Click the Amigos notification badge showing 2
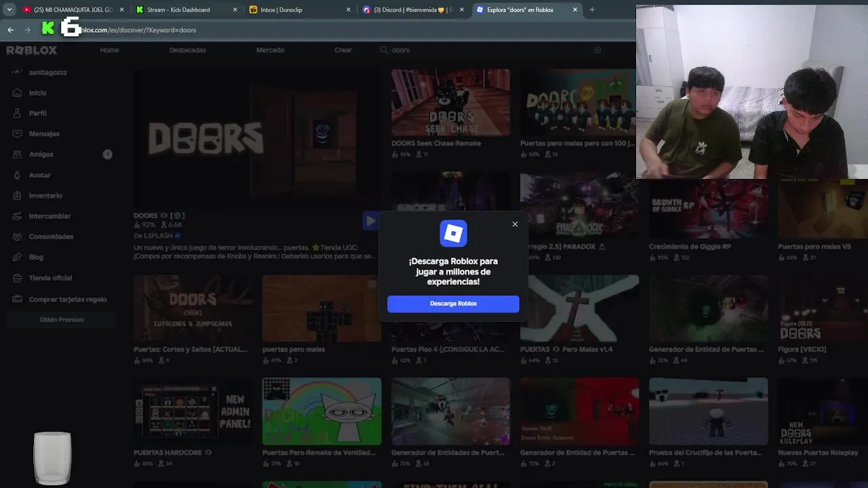Viewport: 868px width, 488px height. click(x=107, y=155)
